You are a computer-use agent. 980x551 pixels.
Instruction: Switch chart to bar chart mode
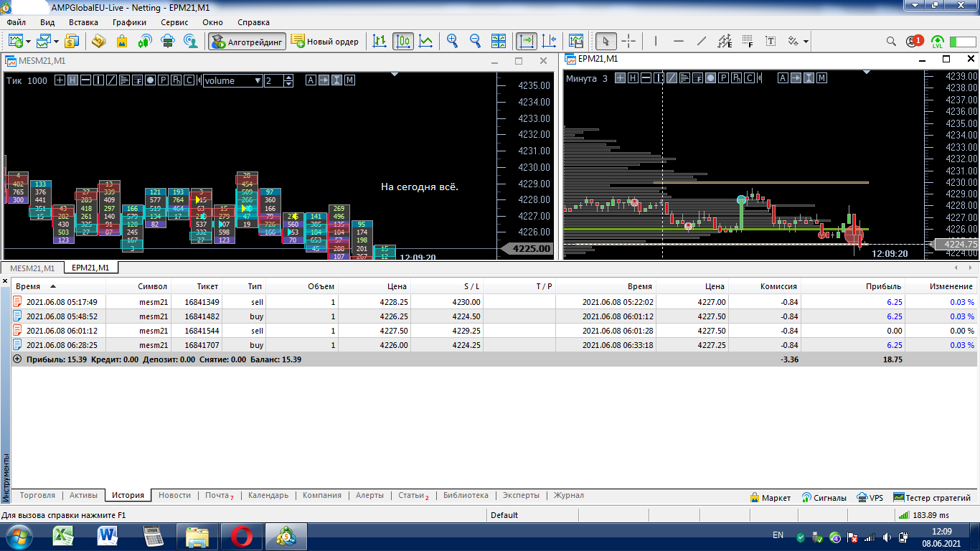coord(380,41)
